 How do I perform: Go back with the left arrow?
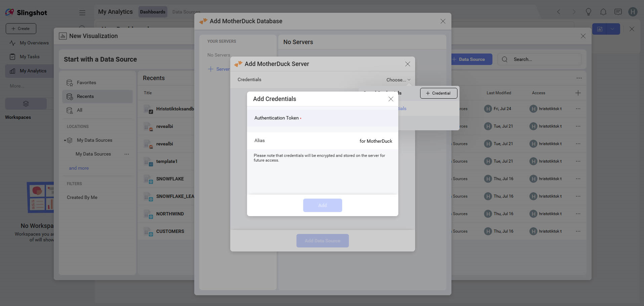tap(559, 12)
